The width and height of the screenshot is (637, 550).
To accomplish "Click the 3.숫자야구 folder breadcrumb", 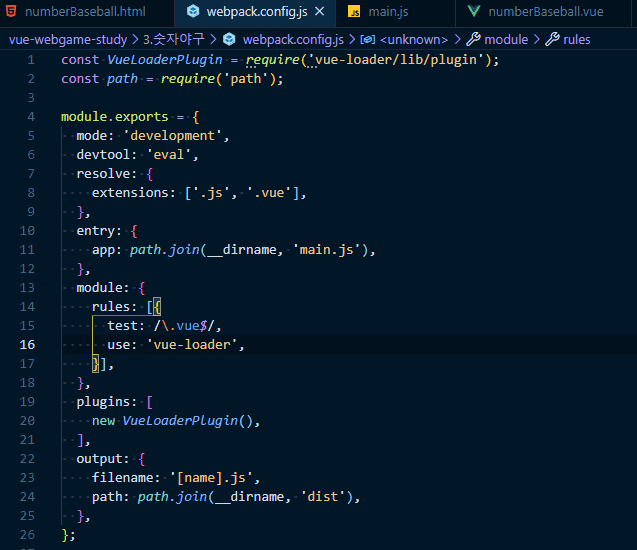I will coord(173,39).
